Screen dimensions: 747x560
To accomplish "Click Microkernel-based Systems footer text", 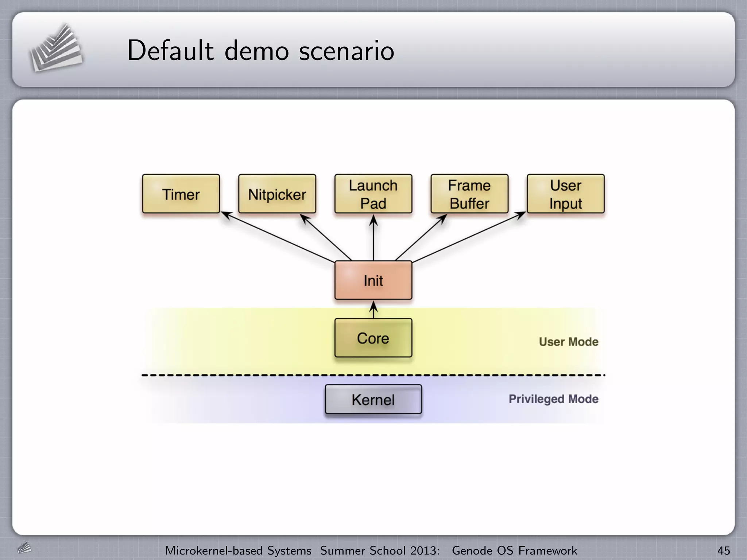I will [238, 551].
